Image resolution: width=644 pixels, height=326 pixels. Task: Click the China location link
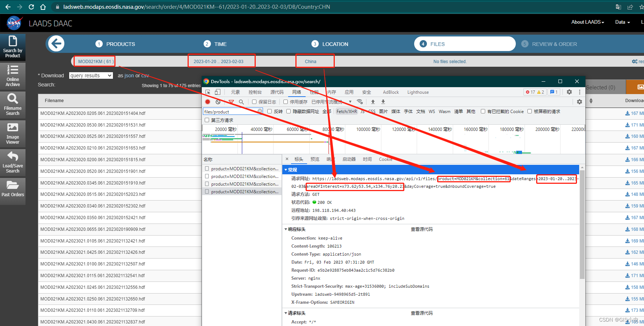coord(311,62)
